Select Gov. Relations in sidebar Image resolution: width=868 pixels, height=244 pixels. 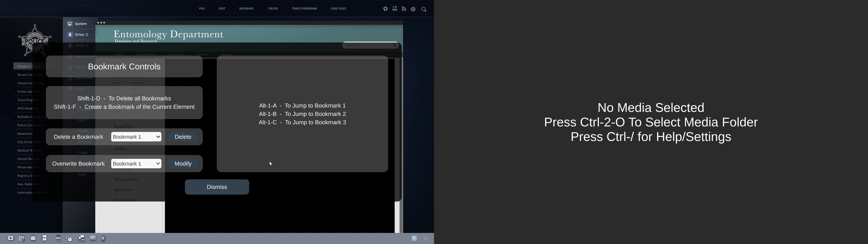click(x=28, y=184)
